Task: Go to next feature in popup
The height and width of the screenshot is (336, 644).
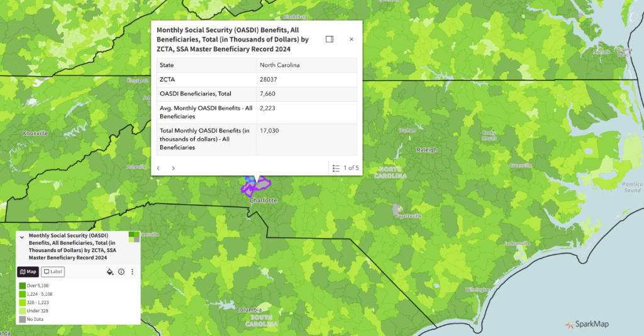Action: tap(174, 168)
